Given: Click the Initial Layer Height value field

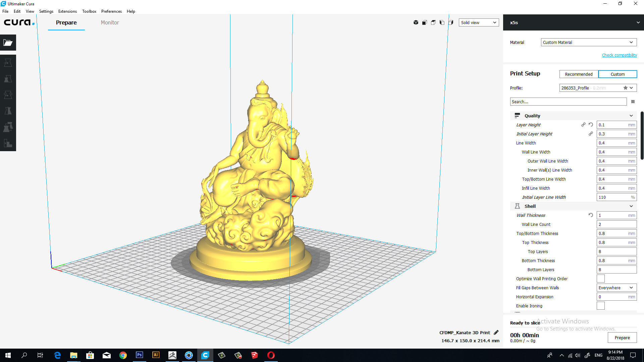Looking at the screenshot, I should (x=616, y=134).
